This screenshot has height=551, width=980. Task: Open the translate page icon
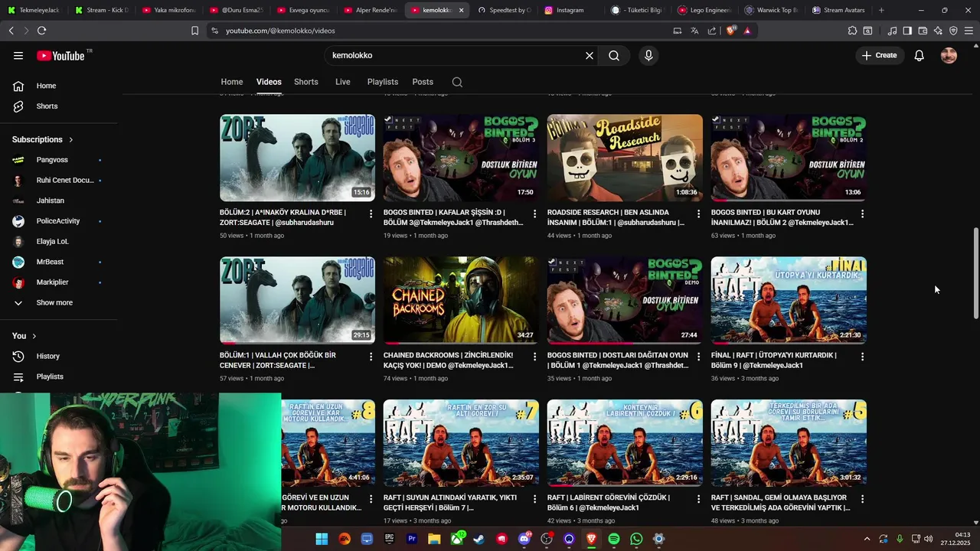(x=694, y=31)
